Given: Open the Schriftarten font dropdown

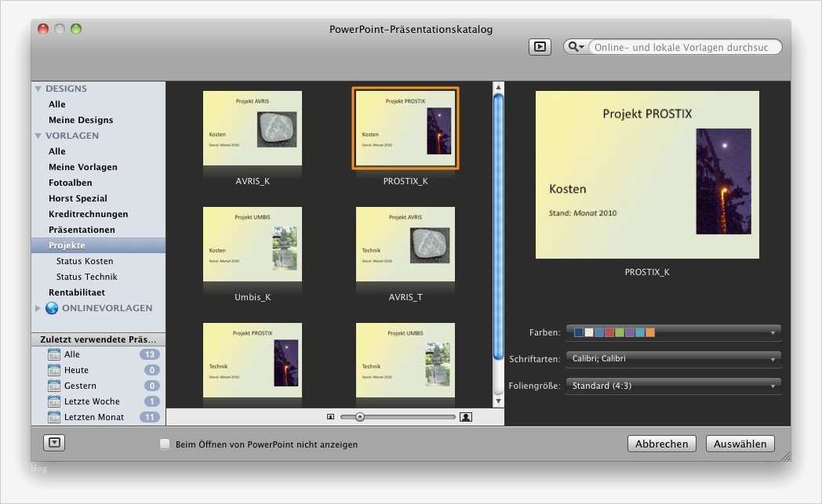Looking at the screenshot, I should pyautogui.click(x=674, y=358).
